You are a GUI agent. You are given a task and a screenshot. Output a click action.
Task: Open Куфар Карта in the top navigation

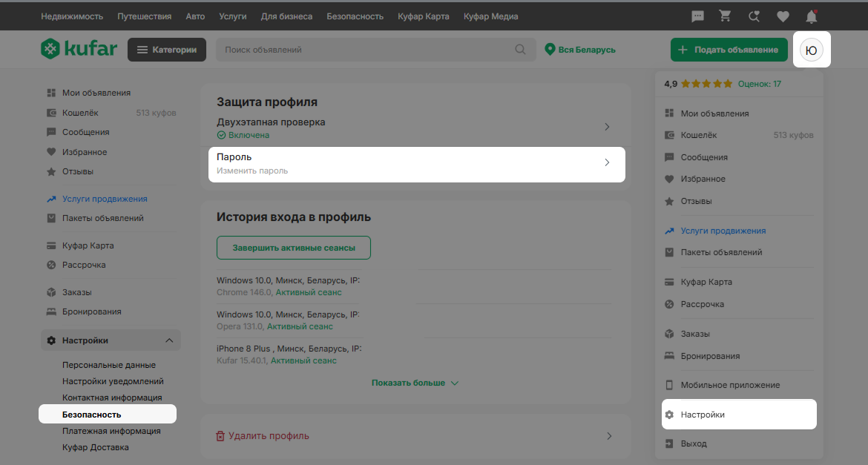coord(424,16)
